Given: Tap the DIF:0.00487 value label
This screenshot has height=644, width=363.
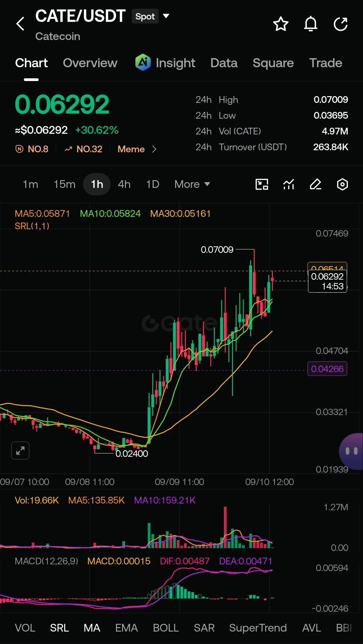Looking at the screenshot, I should (x=185, y=561).
